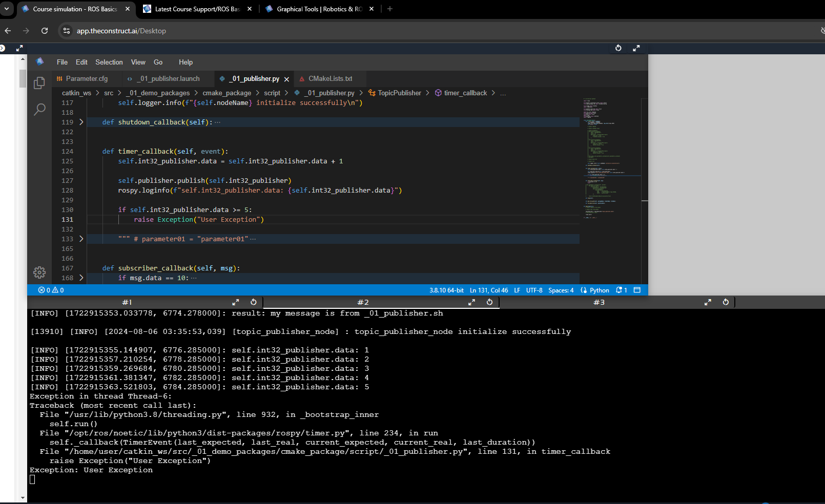
Task: Close the _01_publisher.py editor tab
Action: tap(286, 79)
